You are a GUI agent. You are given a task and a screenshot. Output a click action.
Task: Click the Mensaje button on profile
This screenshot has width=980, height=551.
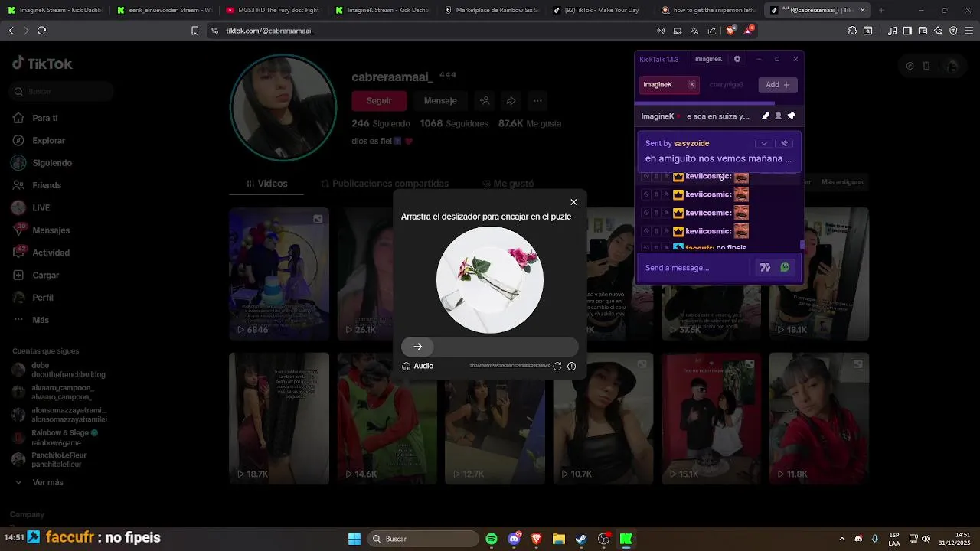(440, 101)
